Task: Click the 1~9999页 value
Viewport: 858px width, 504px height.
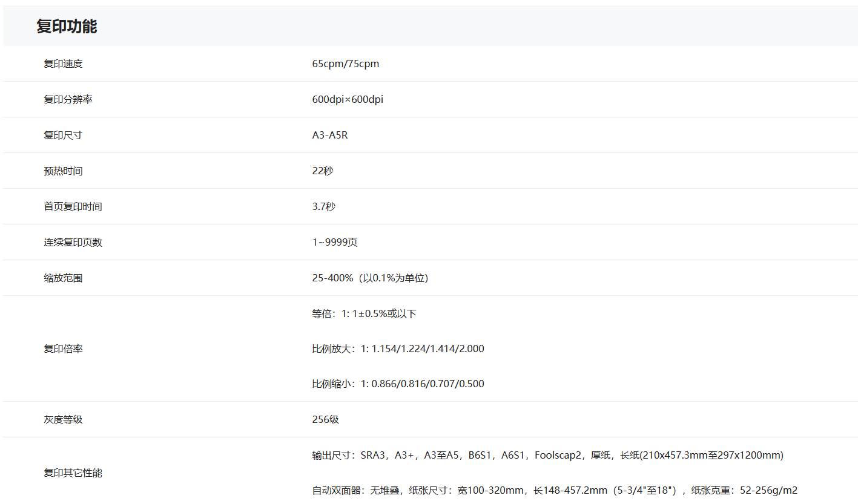Action: point(335,242)
